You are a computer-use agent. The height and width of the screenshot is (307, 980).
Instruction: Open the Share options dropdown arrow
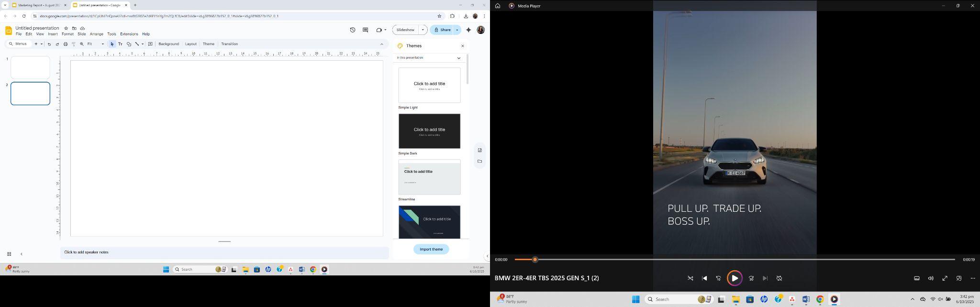click(x=457, y=30)
